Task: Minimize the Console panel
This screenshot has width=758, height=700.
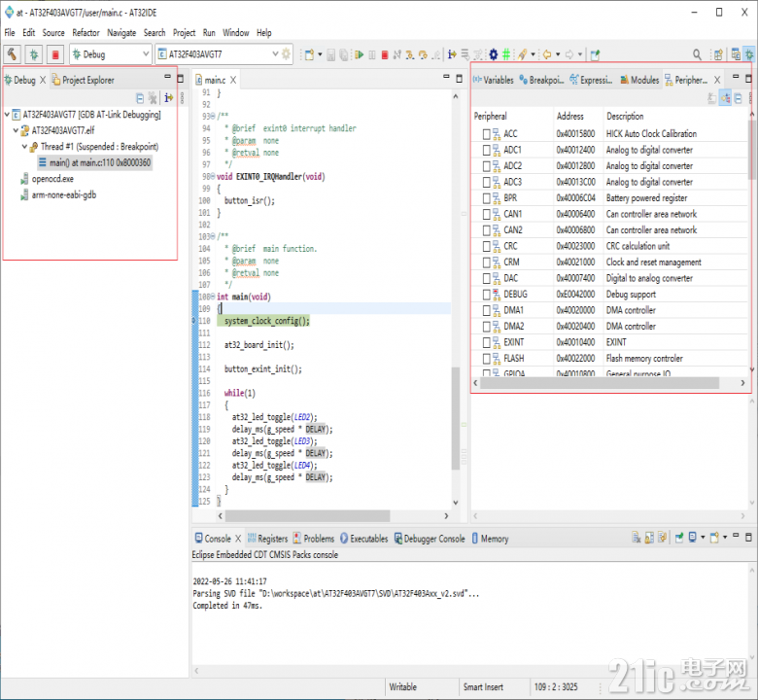Action: click(x=736, y=536)
